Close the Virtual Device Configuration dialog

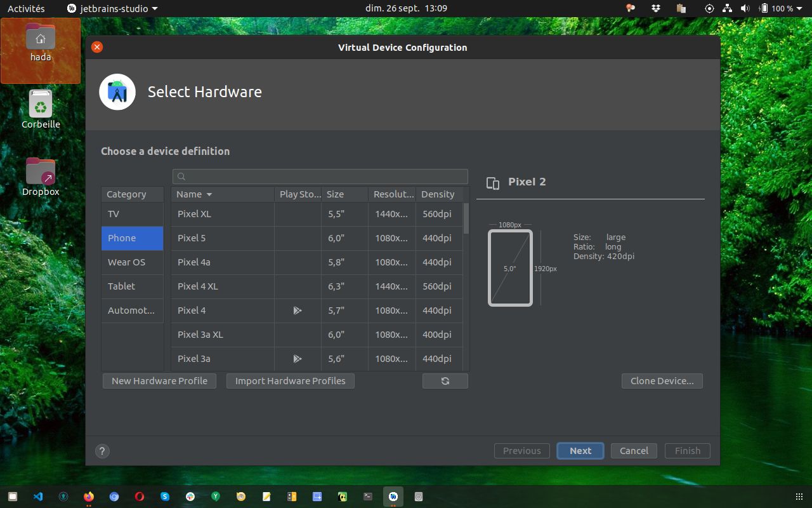[x=97, y=47]
